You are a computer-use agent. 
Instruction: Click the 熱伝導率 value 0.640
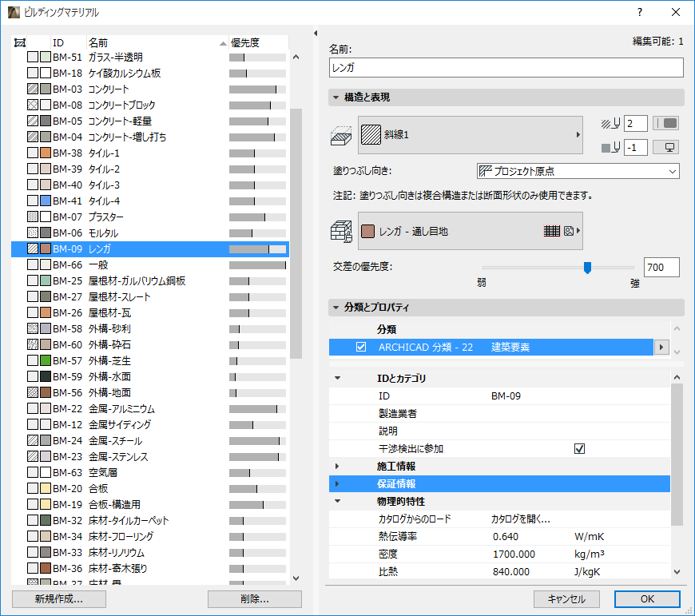pos(506,537)
